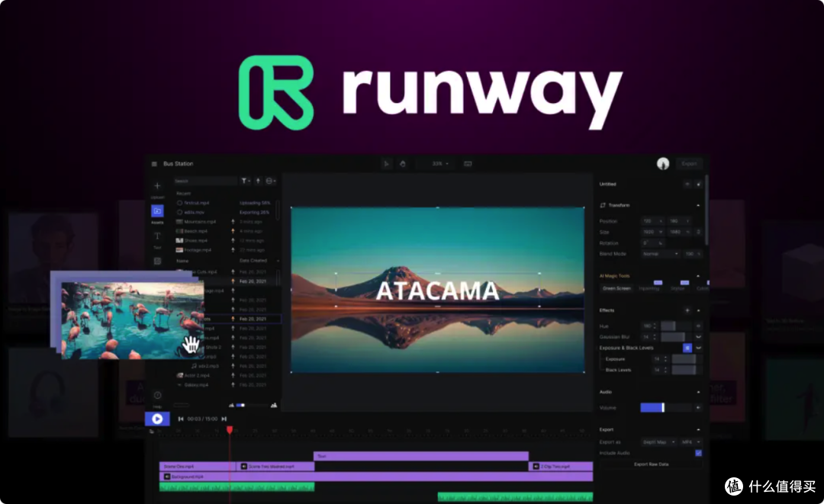Collapse the Audio section

click(x=698, y=392)
